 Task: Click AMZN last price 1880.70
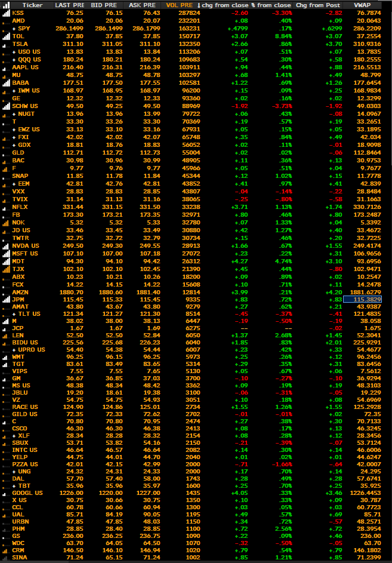coord(72,293)
